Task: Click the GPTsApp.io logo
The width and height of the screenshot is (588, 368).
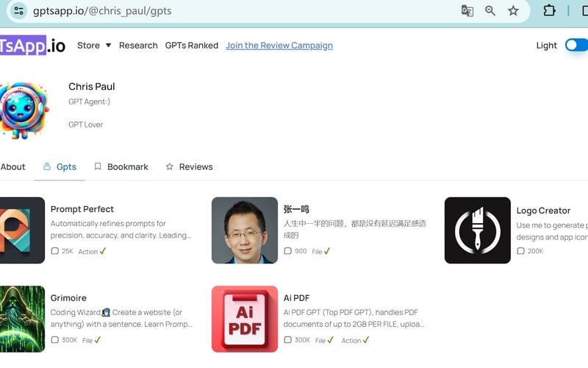Action: pyautogui.click(x=32, y=46)
